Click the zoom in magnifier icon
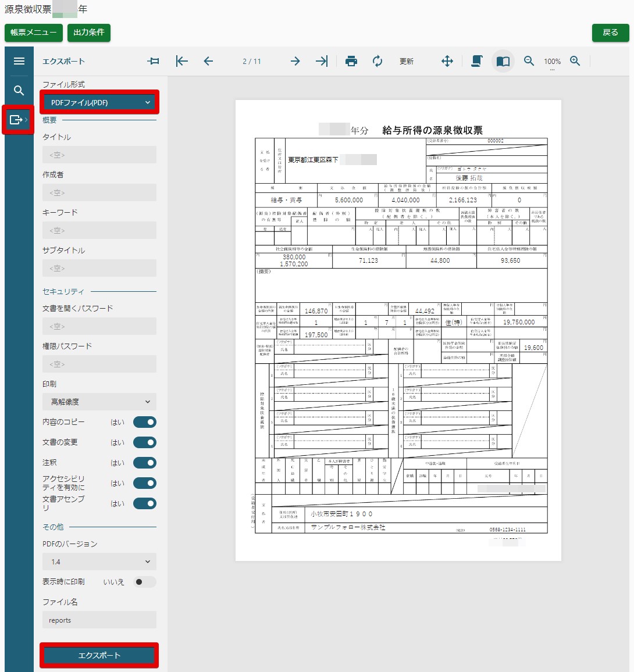This screenshot has height=672, width=634. click(575, 61)
